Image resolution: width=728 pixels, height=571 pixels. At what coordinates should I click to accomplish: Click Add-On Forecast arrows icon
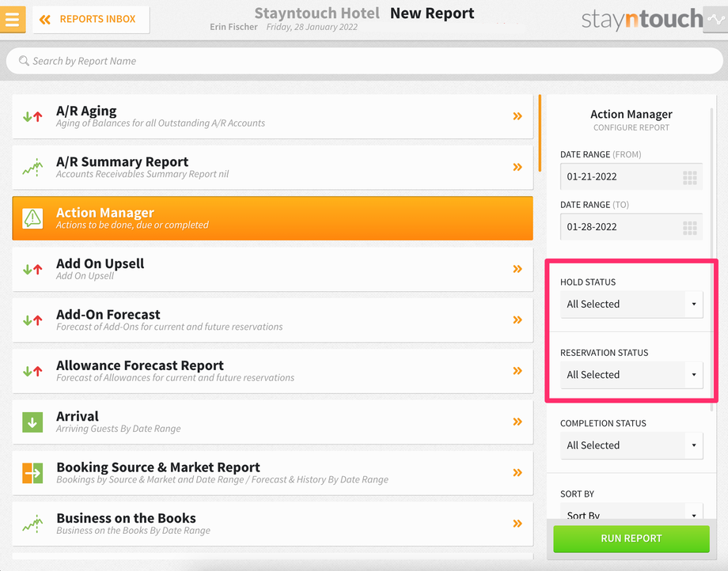click(x=32, y=320)
